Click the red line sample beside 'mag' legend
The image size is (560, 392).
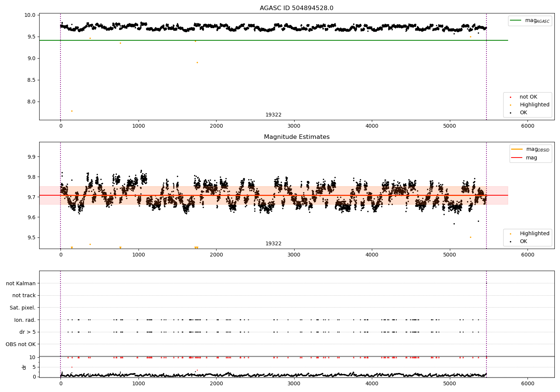(517, 158)
